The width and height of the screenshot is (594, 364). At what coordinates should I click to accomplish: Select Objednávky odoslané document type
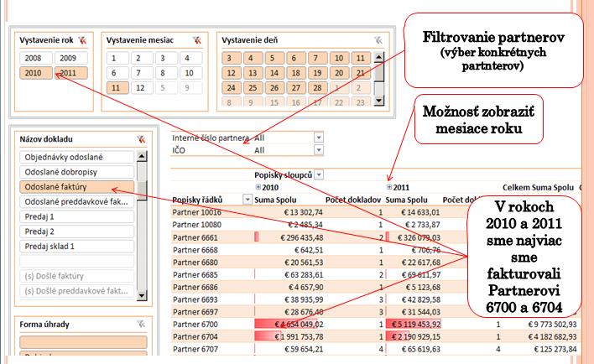[x=78, y=157]
